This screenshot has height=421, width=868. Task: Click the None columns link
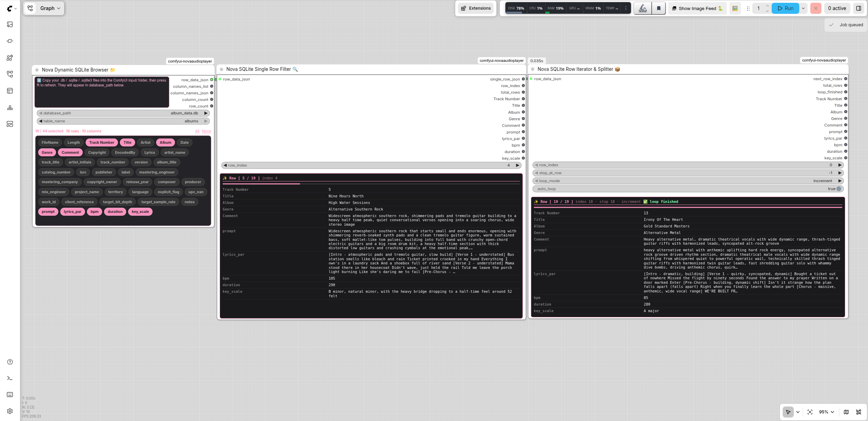click(207, 131)
